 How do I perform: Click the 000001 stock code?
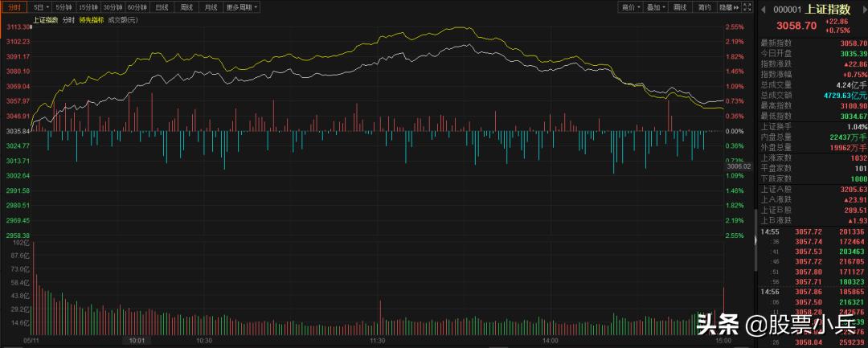(787, 10)
